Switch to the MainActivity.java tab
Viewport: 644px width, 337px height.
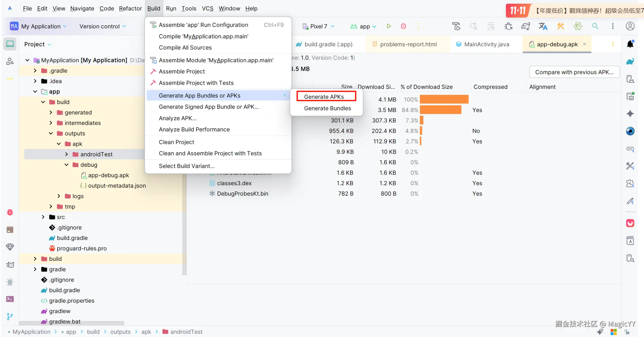(486, 44)
